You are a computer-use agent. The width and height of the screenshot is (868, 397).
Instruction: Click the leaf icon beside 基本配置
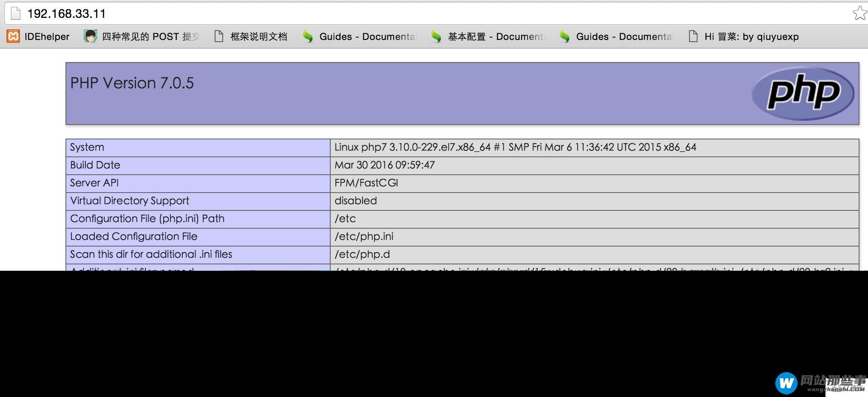pos(436,37)
